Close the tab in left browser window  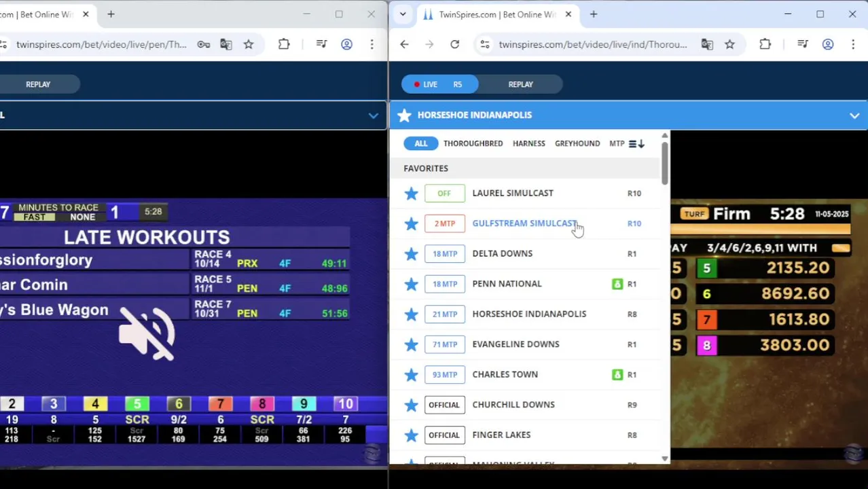[86, 14]
